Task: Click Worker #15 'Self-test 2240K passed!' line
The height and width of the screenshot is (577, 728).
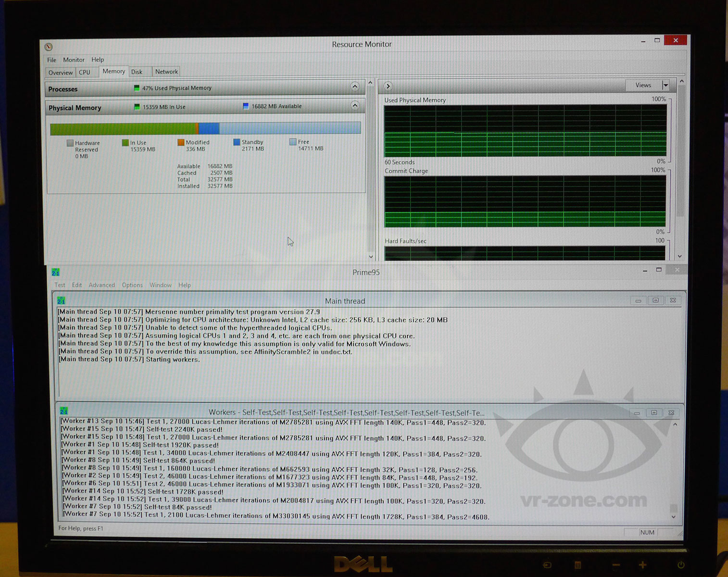Action: tap(142, 429)
